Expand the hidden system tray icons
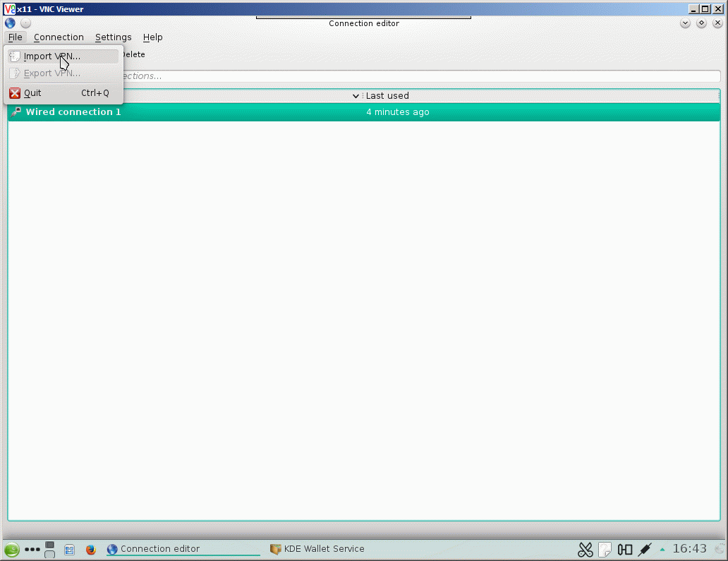 point(662,550)
